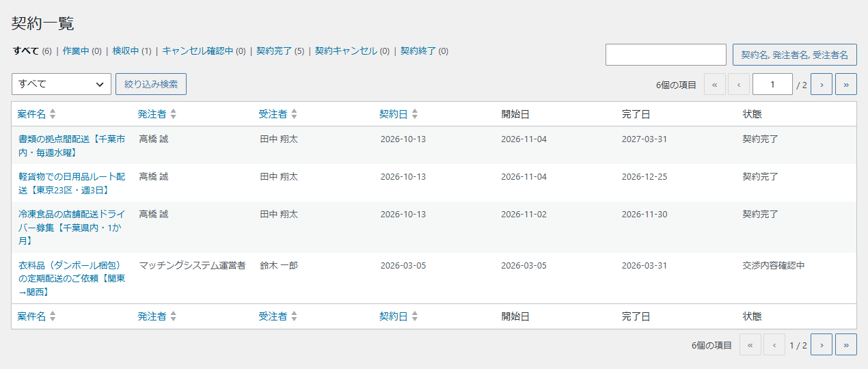Image resolution: width=868 pixels, height=369 pixels.
Task: Click the current page number field
Action: coord(772,84)
